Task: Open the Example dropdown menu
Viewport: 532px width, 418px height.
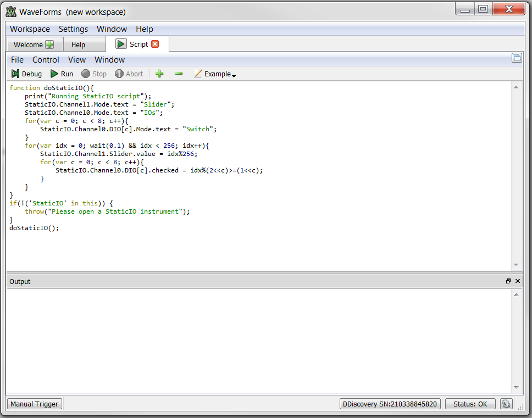Action: (215, 74)
